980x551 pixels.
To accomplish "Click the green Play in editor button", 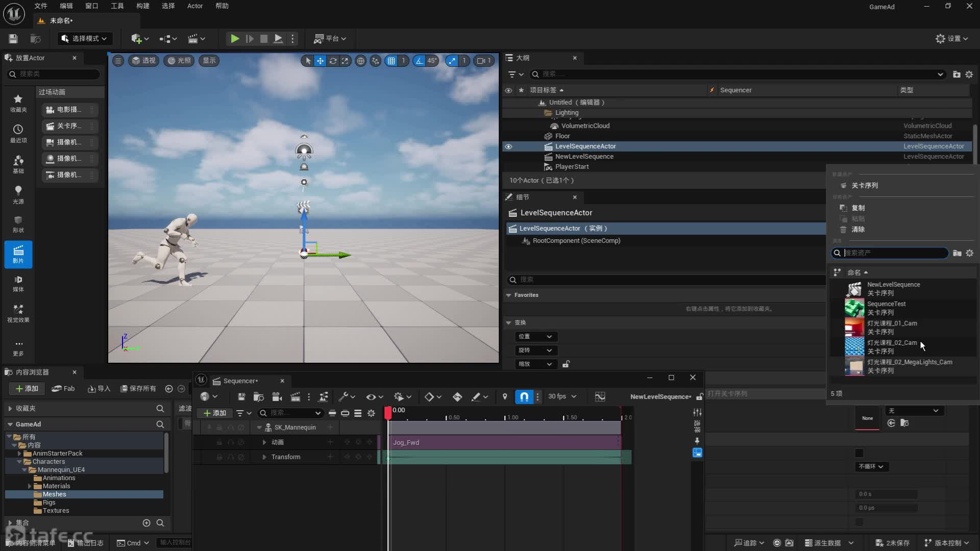I will (234, 39).
